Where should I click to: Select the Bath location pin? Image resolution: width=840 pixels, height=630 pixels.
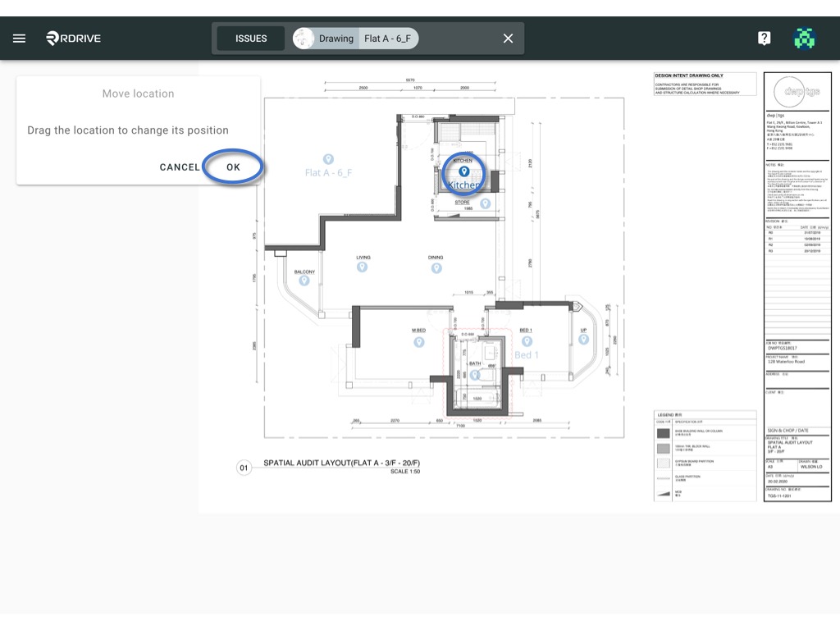click(x=475, y=375)
